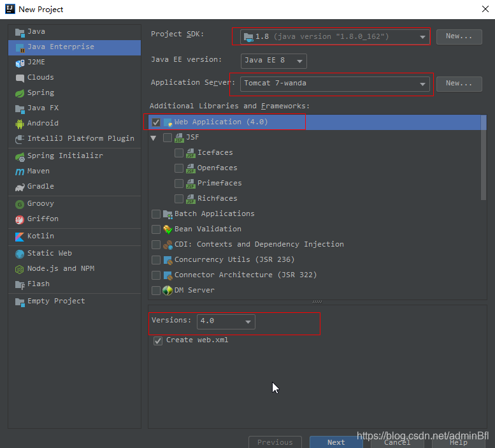Click the CDI beans icon
This screenshot has width=495, height=448.
point(168,245)
